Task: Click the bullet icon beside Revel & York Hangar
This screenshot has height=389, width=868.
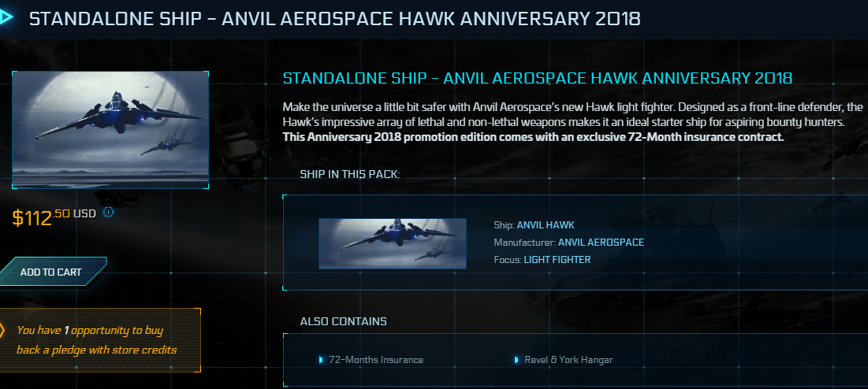Action: point(516,360)
